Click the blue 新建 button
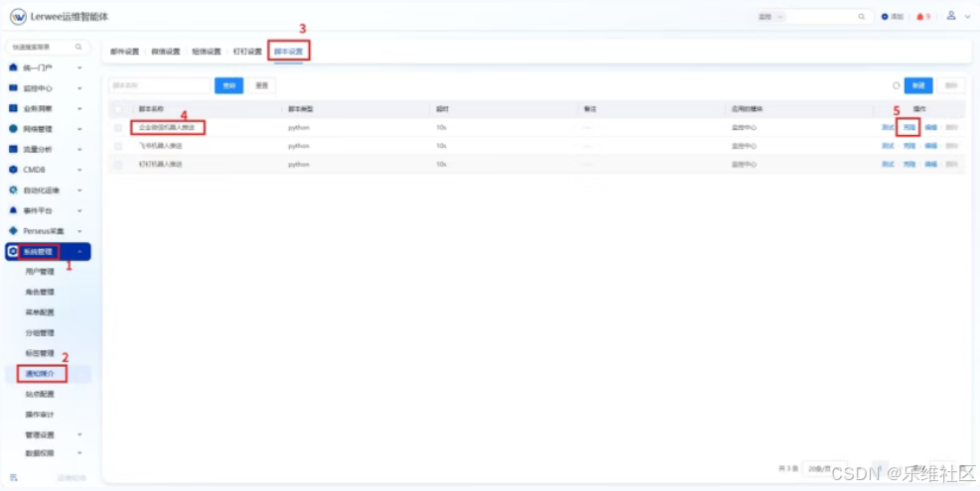 [x=918, y=85]
